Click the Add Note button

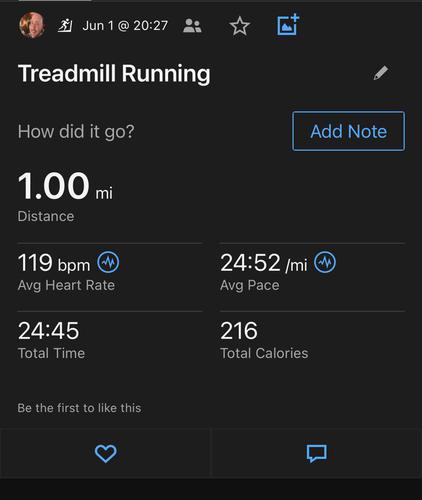pyautogui.click(x=349, y=131)
